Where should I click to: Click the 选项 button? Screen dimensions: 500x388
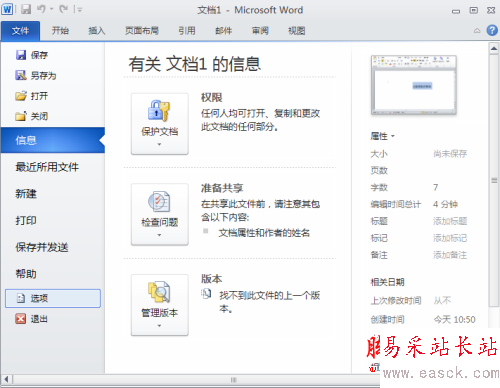point(53,298)
